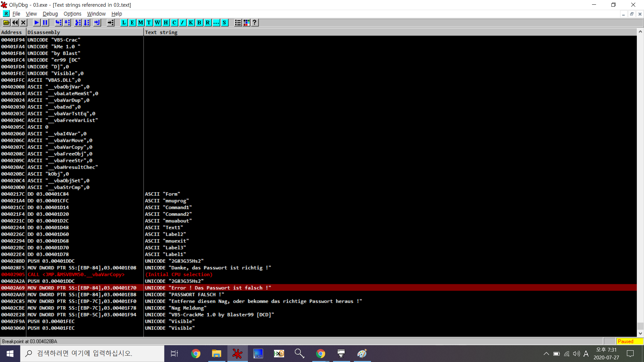
Task: Open Call stack with K button
Action: (191, 22)
